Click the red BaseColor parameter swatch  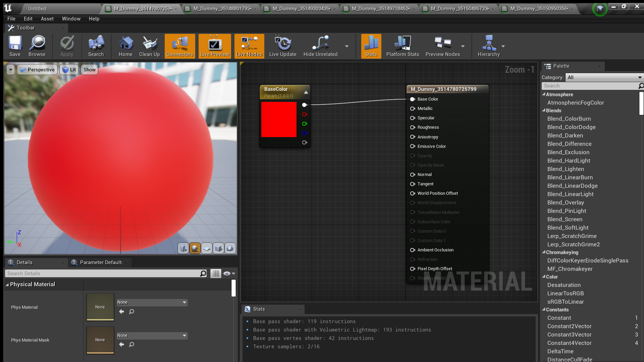click(x=279, y=120)
